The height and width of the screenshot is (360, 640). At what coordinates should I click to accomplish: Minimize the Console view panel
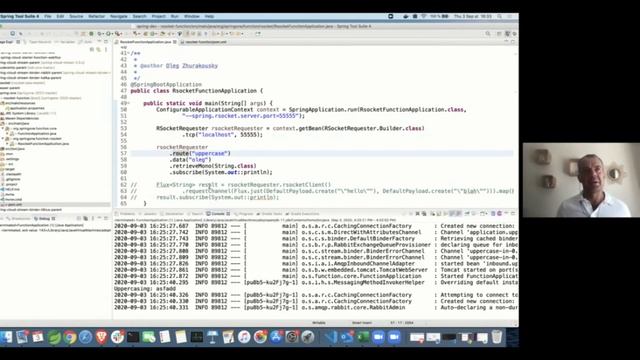[507, 213]
